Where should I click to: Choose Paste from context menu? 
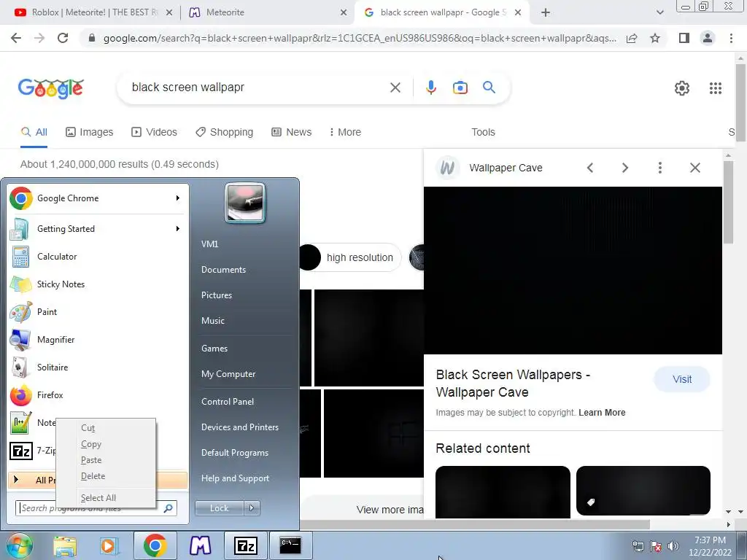[x=106, y=460]
